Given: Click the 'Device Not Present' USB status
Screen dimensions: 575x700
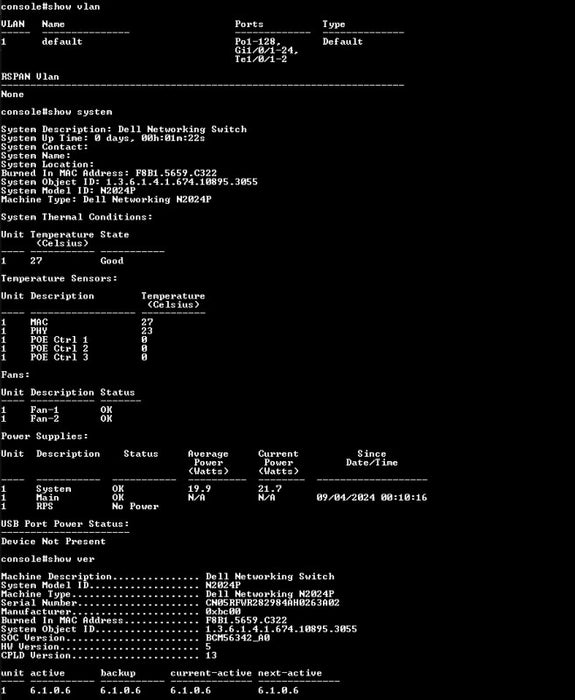Looking at the screenshot, I should (x=53, y=542).
